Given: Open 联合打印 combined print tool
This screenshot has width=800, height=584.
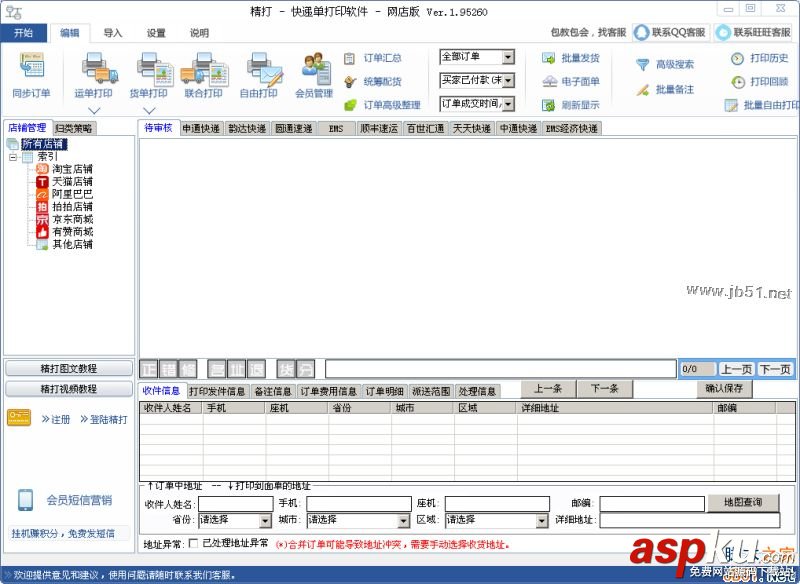Looking at the screenshot, I should point(204,75).
